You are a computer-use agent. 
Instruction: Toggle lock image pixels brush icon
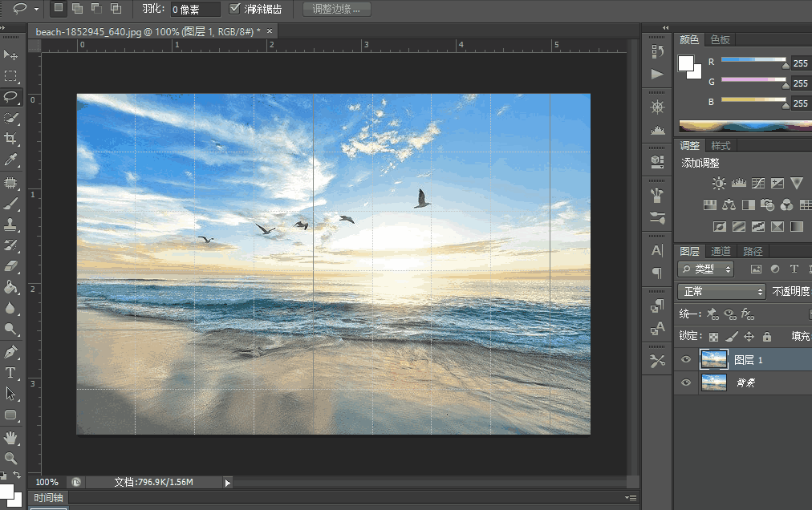coord(731,337)
